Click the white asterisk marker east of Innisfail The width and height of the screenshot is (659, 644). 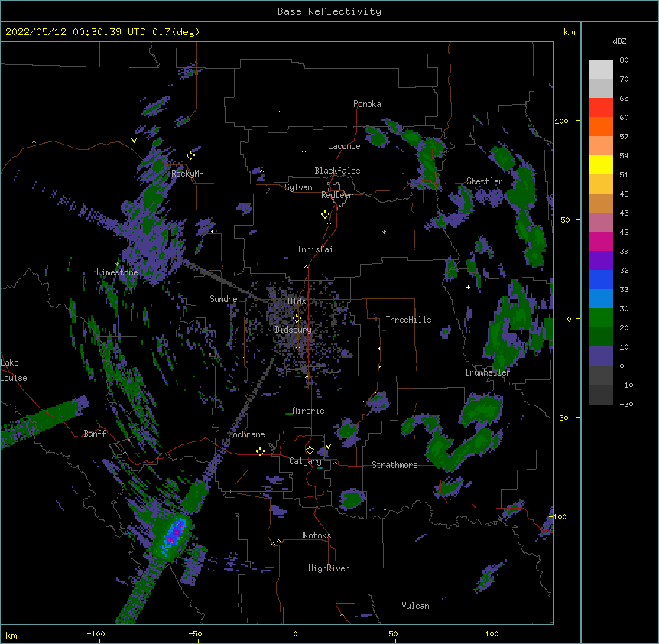click(x=384, y=233)
